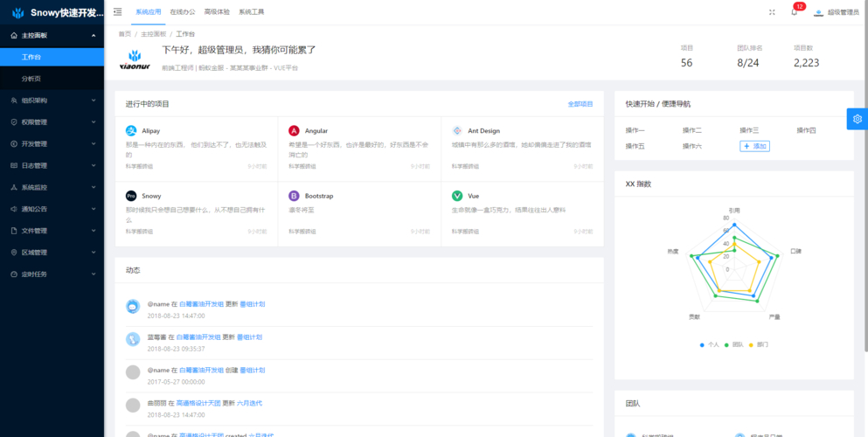Switch to the 在线办公 top tab
The image size is (868, 437).
183,11
